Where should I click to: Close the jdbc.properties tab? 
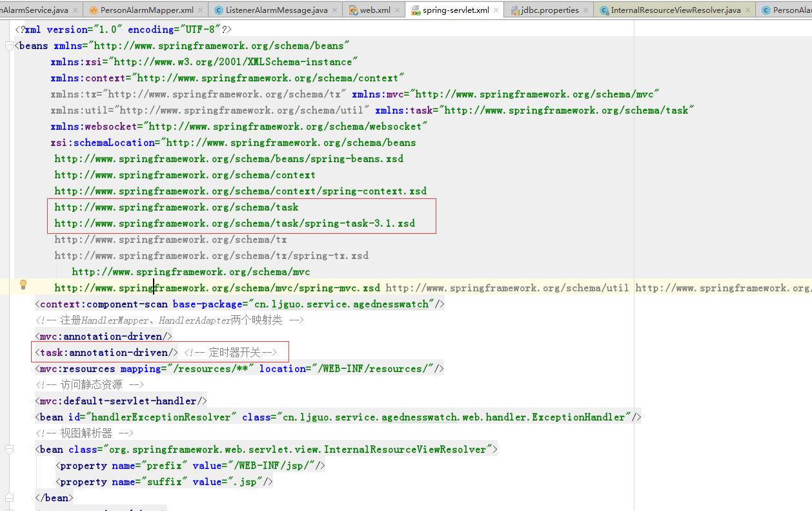[x=586, y=10]
